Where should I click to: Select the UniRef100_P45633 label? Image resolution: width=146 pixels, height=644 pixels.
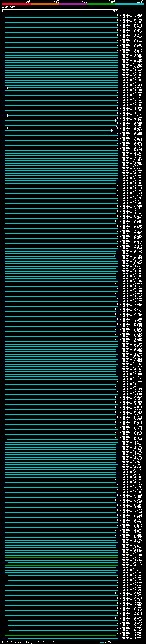pyautogui.click(x=131, y=95)
